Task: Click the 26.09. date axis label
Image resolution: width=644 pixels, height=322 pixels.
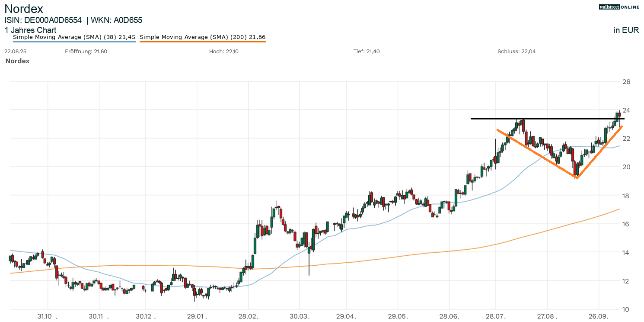Action: tap(599, 316)
